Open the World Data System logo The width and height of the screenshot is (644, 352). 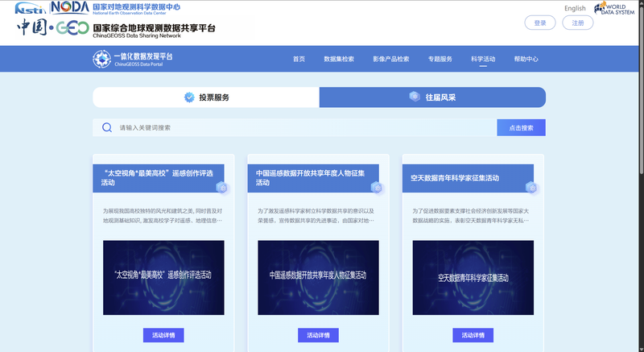click(614, 9)
